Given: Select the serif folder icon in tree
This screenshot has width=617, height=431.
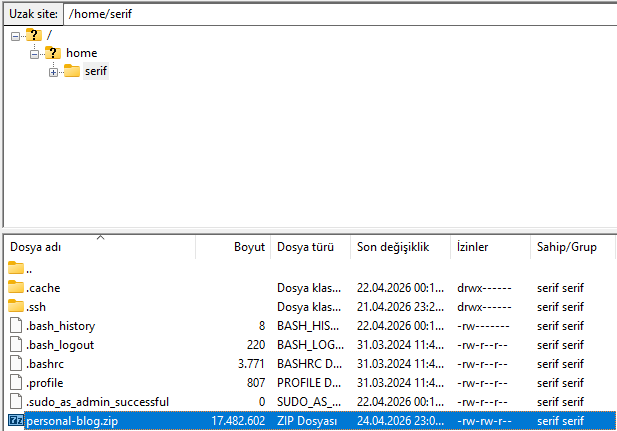Looking at the screenshot, I should click(72, 71).
